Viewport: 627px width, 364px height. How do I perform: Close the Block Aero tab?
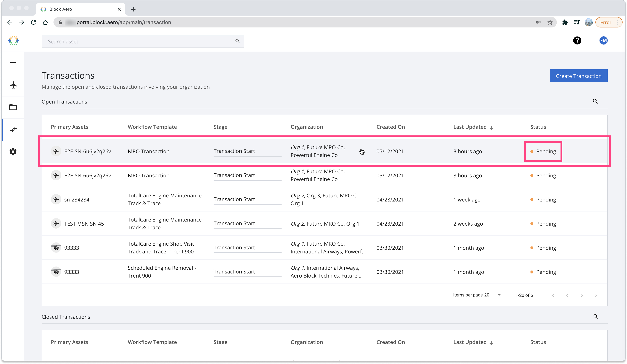[x=119, y=9]
